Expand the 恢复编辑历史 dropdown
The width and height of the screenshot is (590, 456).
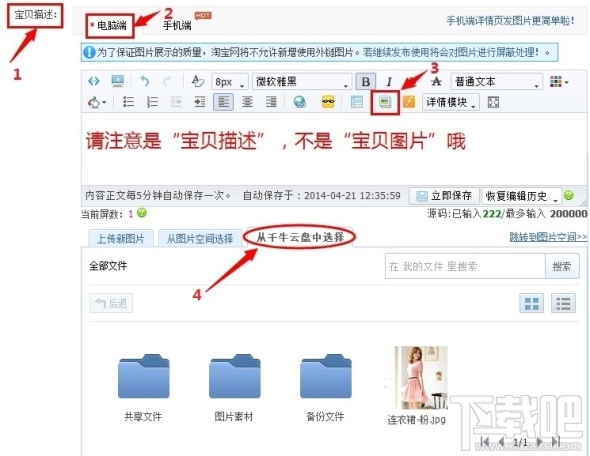pyautogui.click(x=521, y=196)
